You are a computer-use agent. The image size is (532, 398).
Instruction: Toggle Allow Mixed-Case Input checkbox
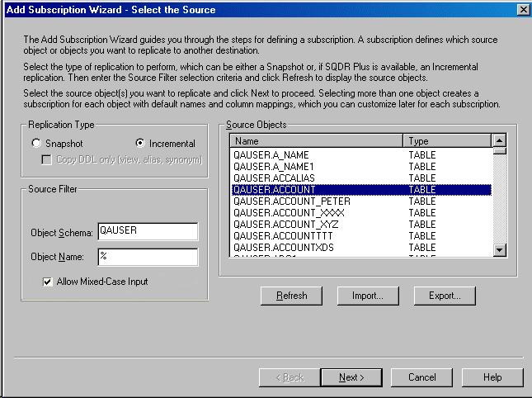48,282
